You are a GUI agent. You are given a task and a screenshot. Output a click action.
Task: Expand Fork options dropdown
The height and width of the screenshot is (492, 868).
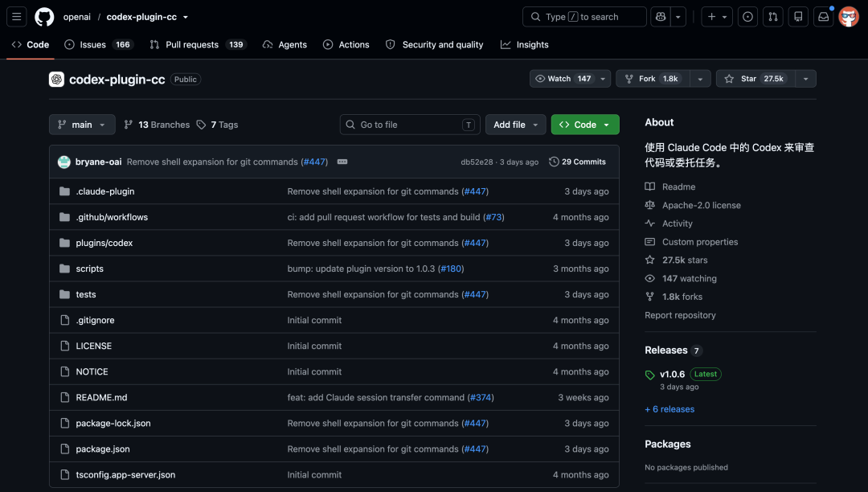point(700,79)
